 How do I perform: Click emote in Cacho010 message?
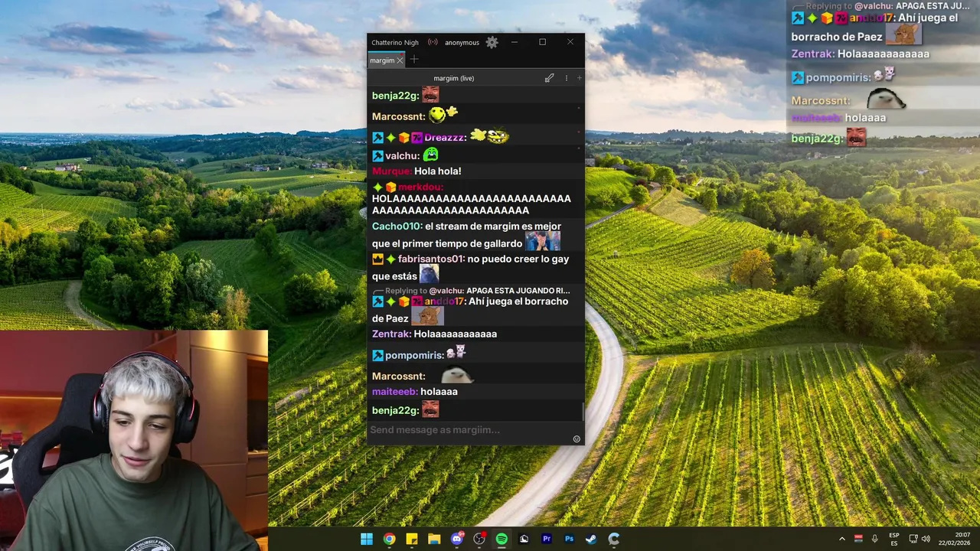(542, 241)
